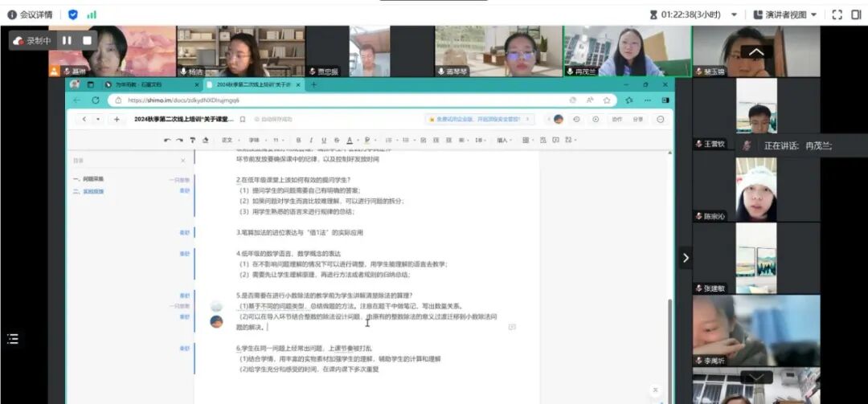Open the user avatar in document header
The image size is (868, 404).
point(558,119)
